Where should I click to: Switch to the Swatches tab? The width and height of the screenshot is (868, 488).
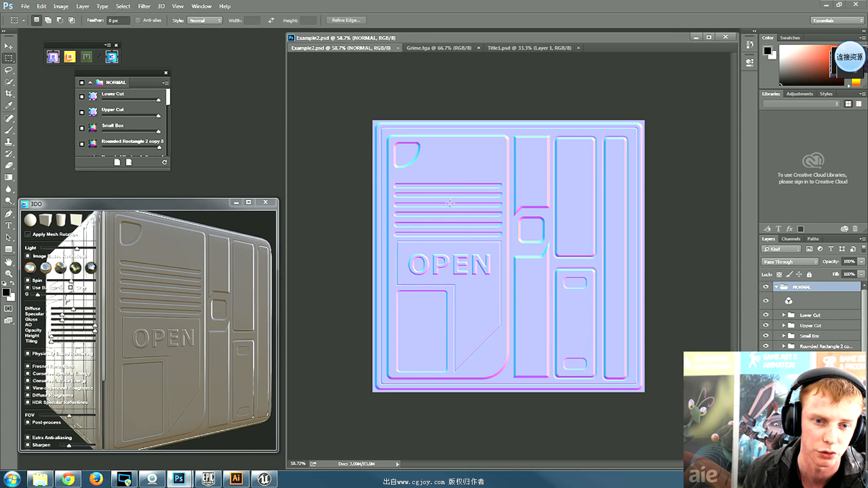(790, 37)
